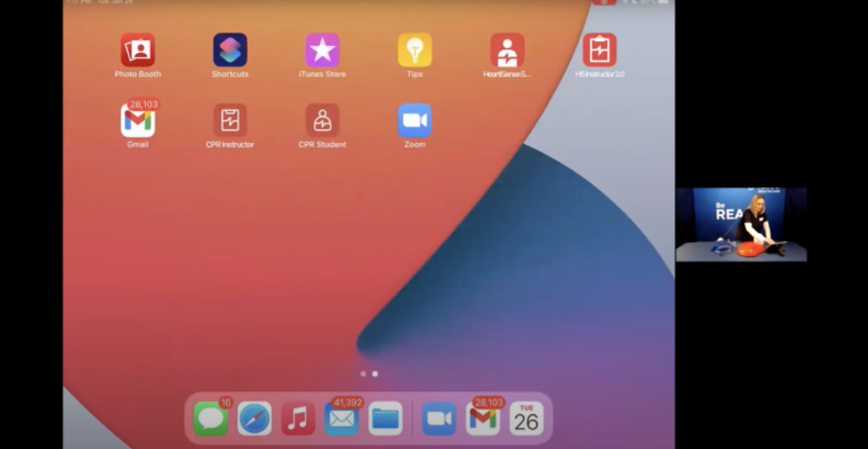Launch the CPR Instructor app
Screen dimensions: 868x449
coord(230,120)
